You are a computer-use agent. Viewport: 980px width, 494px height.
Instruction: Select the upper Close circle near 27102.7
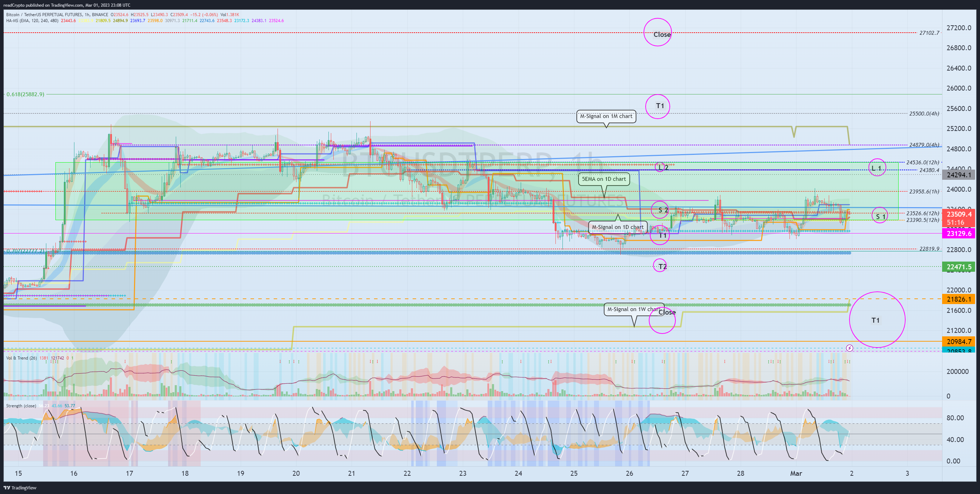point(658,32)
